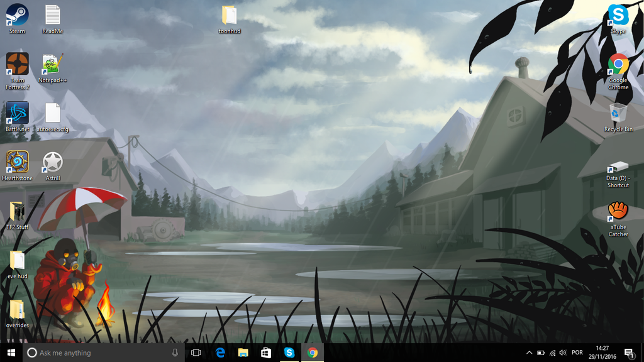Screen dimensions: 644x362
Task: Click the Cortana 'Ask me anything' search box
Action: coord(104,353)
